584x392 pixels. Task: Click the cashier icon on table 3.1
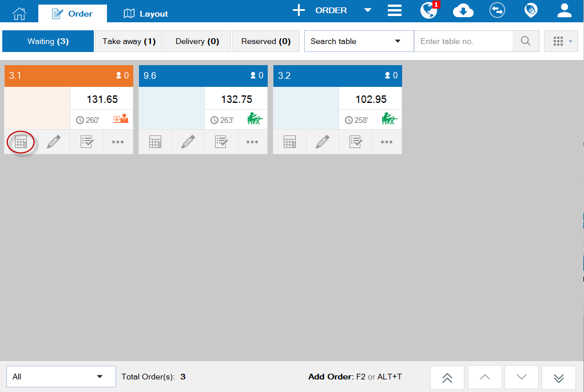(121, 119)
